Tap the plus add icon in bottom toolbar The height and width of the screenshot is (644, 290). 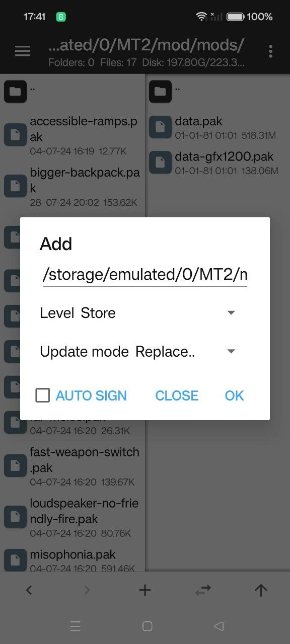click(x=145, y=590)
